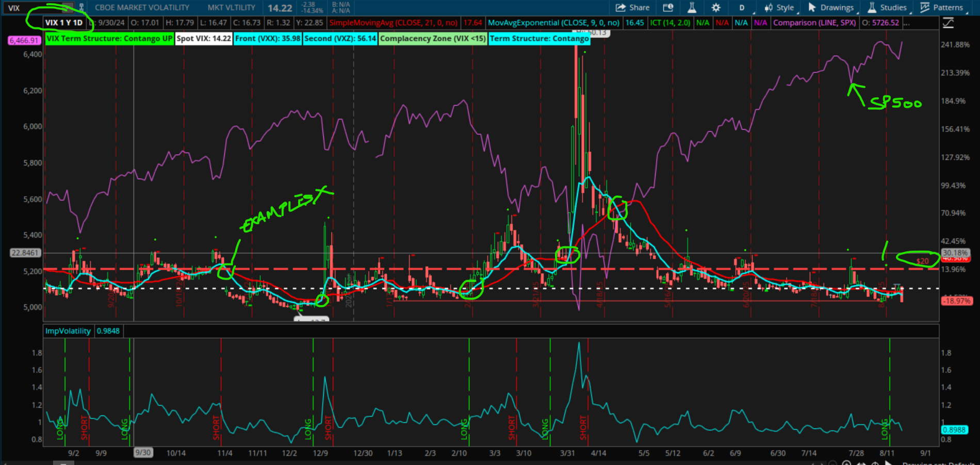Click the price axis scale icon at top right

[x=948, y=23]
